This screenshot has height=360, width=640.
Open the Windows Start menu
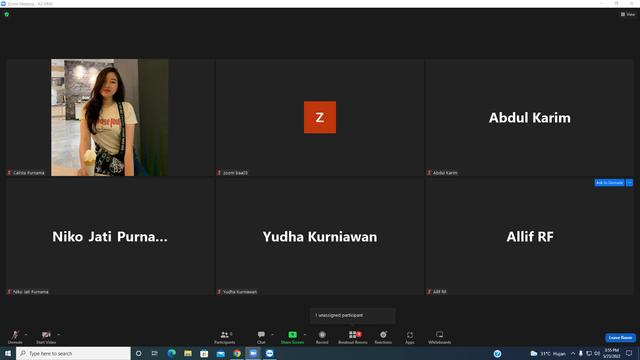(x=8, y=353)
